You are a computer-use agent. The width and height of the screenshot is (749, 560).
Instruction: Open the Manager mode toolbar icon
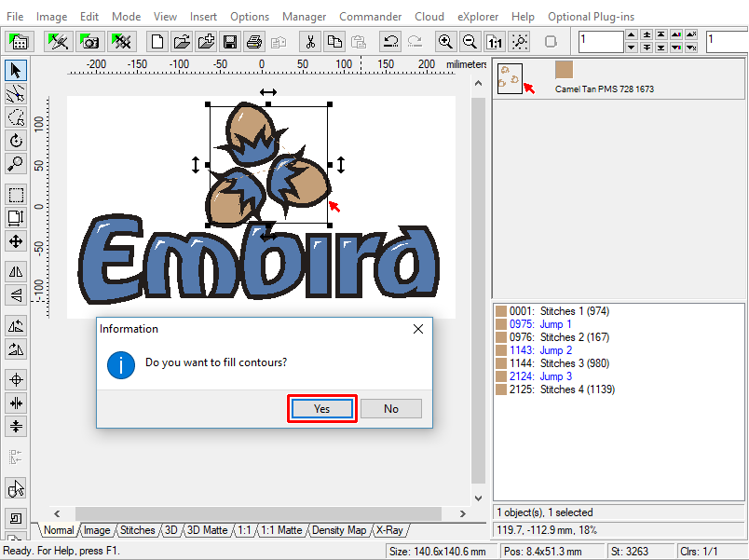tap(20, 42)
